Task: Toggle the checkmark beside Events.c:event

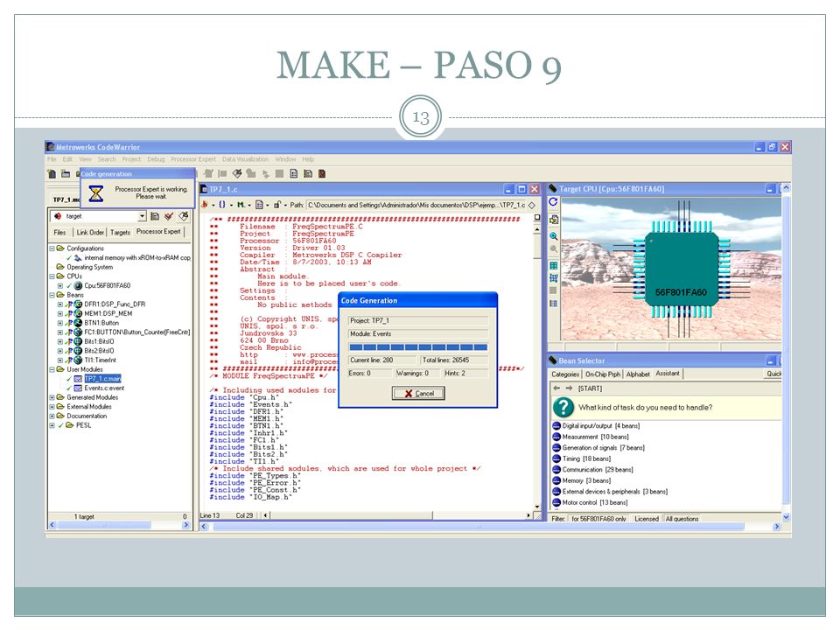Action: tap(68, 388)
